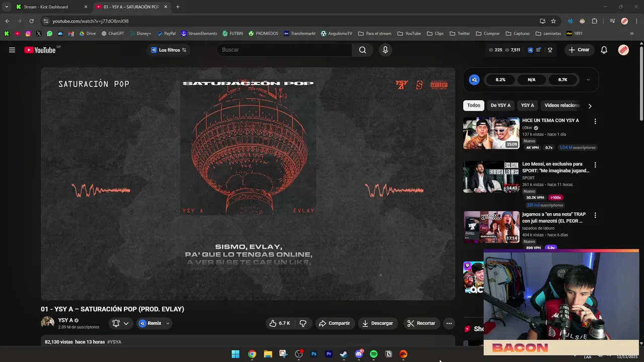The width and height of the screenshot is (644, 362).
Task: Click the 'Recortar' clip button
Action: pyautogui.click(x=421, y=323)
